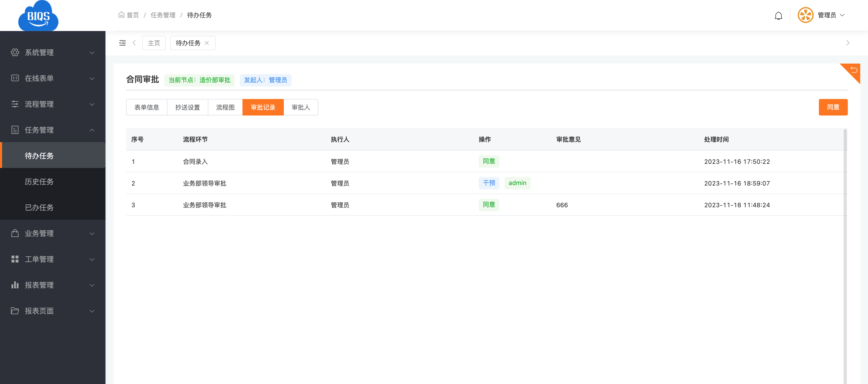
Task: Click the 干预 tag in row 2
Action: pyautogui.click(x=489, y=183)
